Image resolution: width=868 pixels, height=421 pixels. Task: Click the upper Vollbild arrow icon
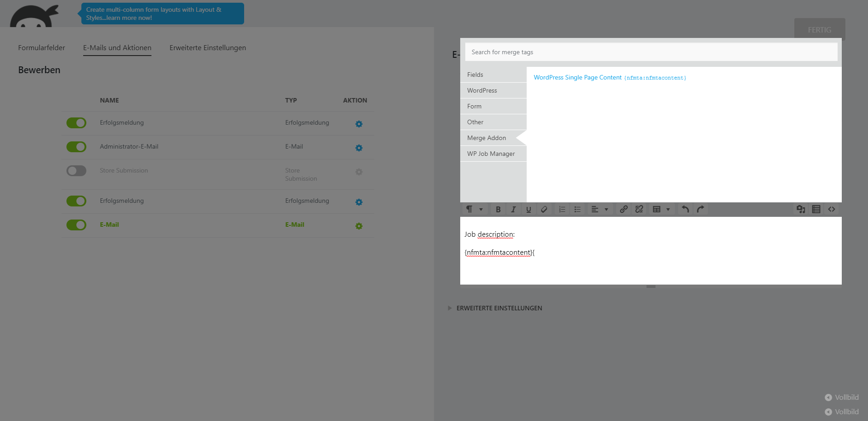[828, 398]
